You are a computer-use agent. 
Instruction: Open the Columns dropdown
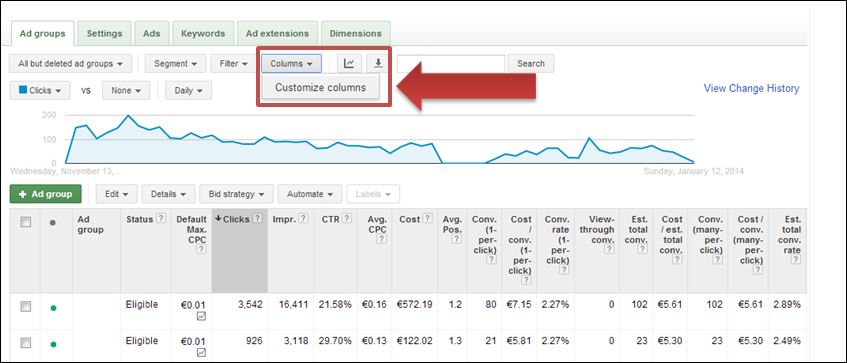(x=292, y=63)
